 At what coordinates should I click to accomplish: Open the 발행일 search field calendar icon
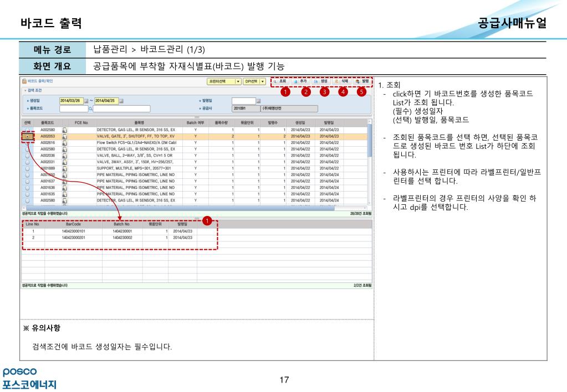258,101
